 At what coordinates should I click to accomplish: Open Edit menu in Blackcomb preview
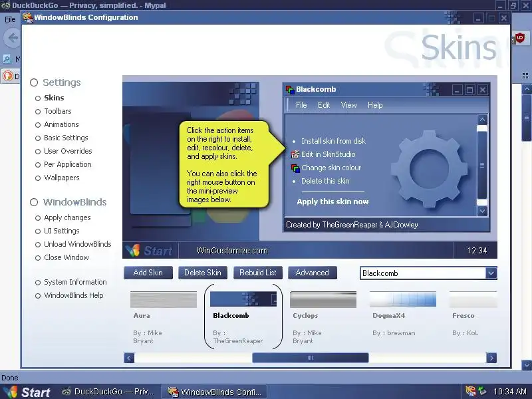click(324, 105)
